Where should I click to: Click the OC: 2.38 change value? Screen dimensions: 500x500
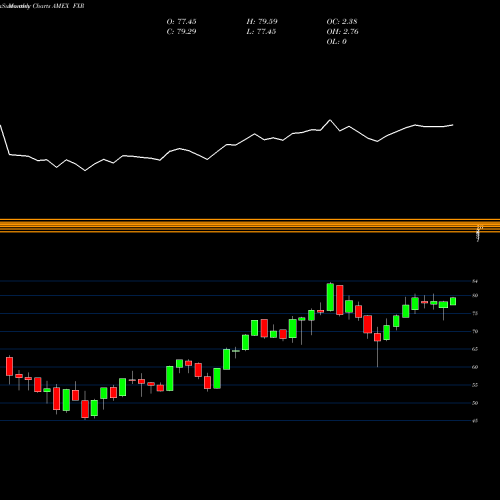tap(342, 22)
